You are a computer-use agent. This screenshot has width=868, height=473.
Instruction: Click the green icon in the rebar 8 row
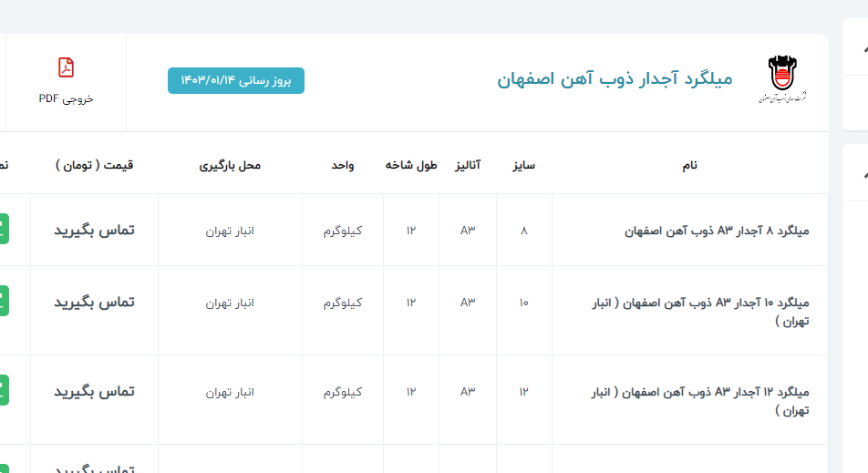click(x=4, y=230)
